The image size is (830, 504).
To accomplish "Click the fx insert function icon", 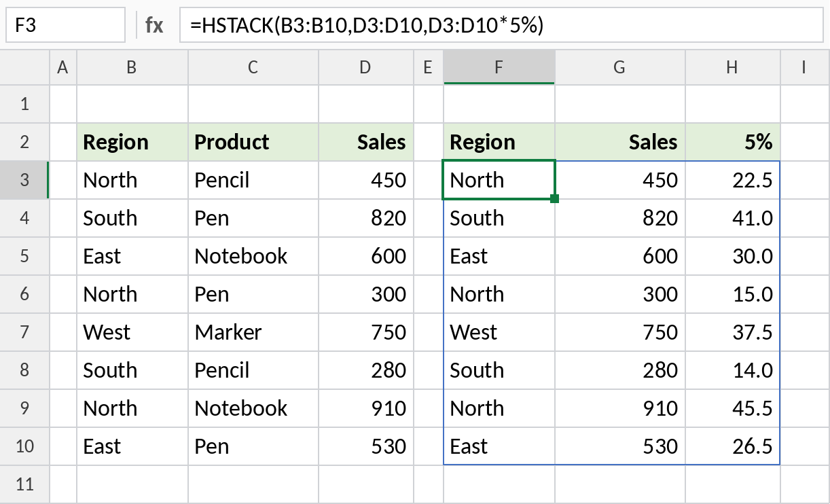I will click(154, 26).
